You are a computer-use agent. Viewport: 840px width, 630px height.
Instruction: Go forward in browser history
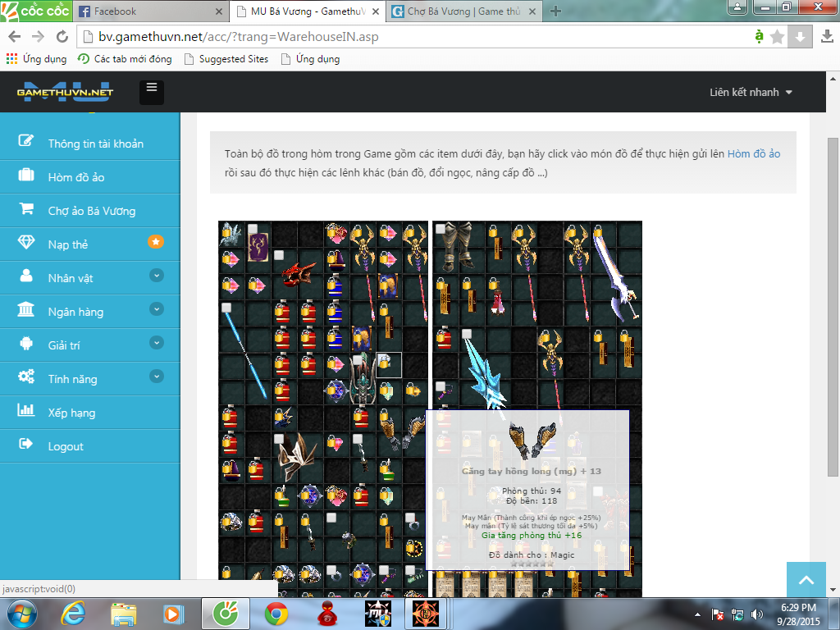tap(38, 36)
